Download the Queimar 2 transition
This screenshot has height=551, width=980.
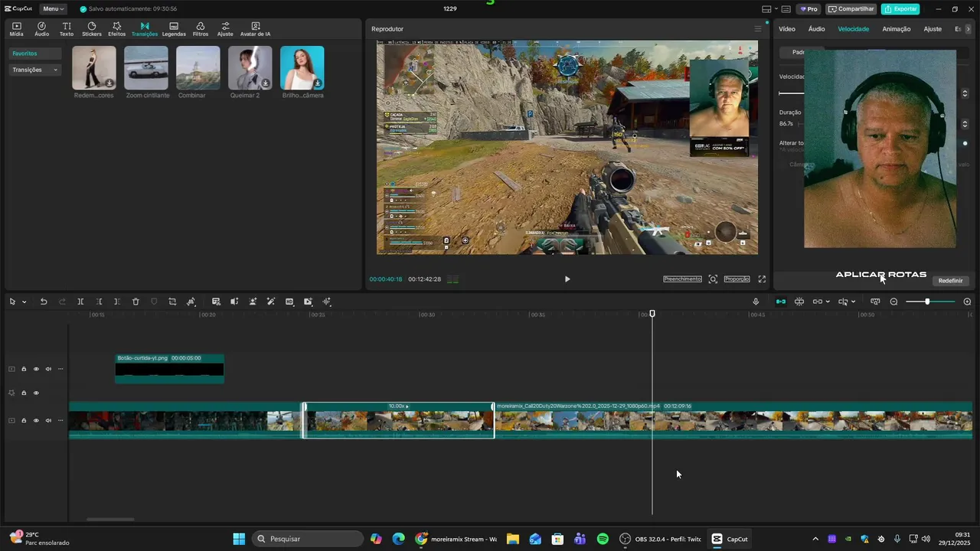tap(265, 83)
